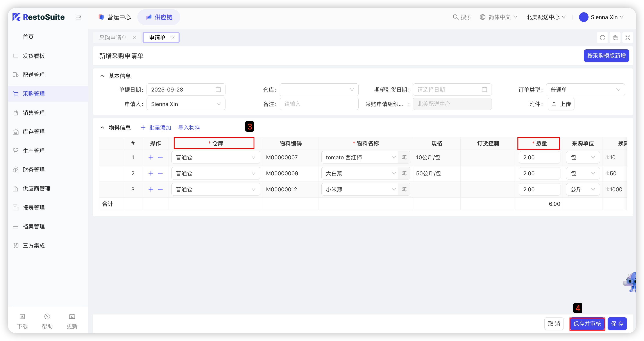
Task: Click the refresh icon at top right
Action: tap(602, 38)
